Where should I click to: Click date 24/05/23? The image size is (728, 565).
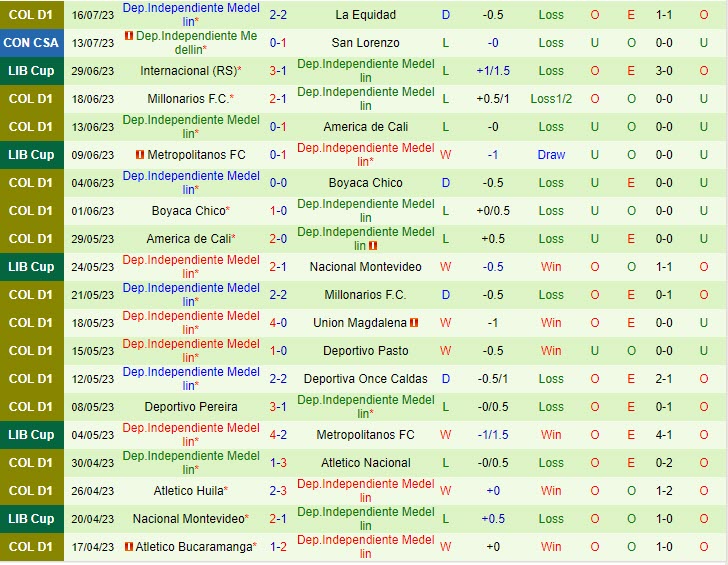pyautogui.click(x=92, y=267)
